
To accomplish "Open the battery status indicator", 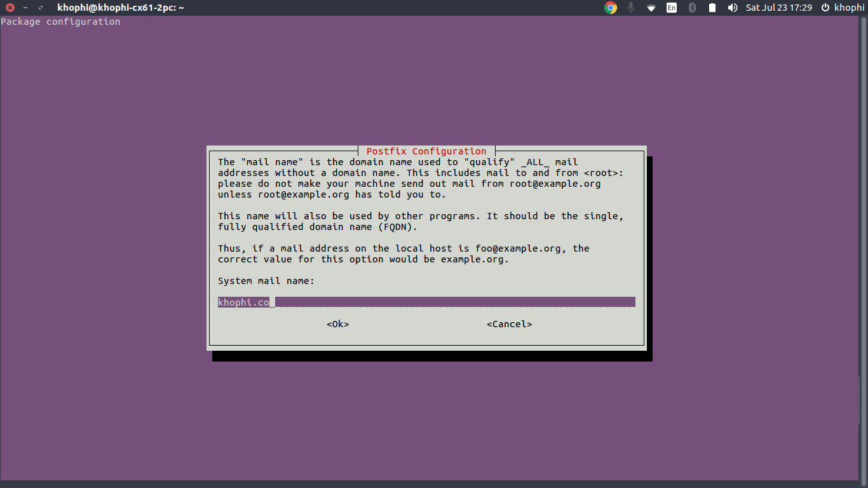I will coord(712,8).
